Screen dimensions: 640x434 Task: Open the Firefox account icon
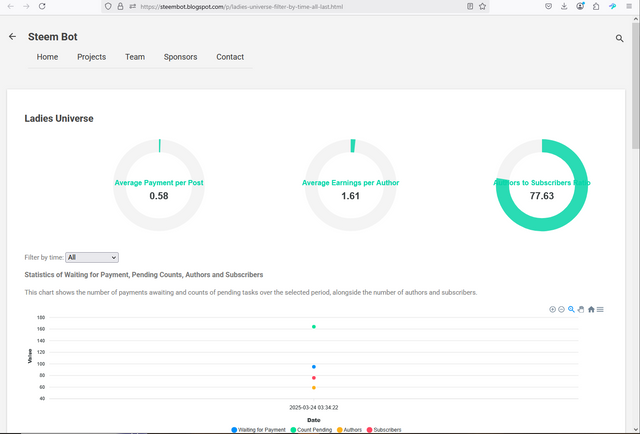pyautogui.click(x=580, y=7)
